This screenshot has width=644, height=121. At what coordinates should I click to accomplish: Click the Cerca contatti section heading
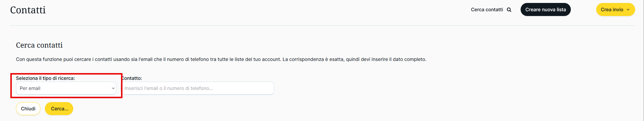pos(39,45)
